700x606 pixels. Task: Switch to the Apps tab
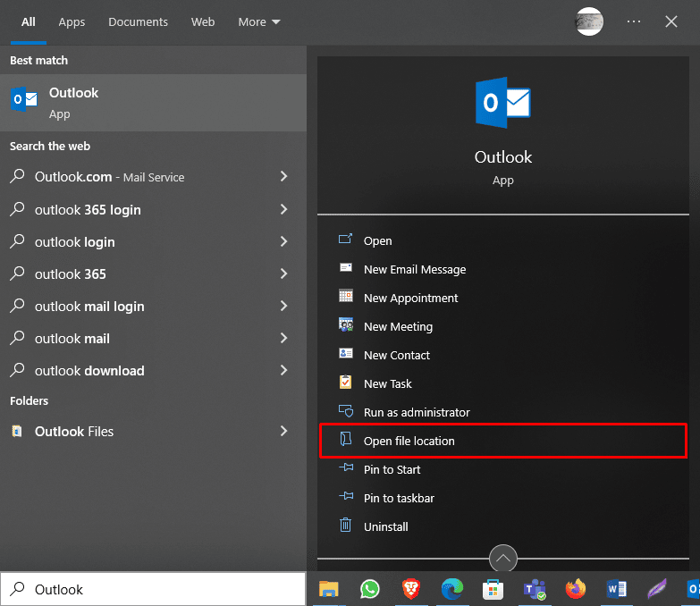coord(72,21)
